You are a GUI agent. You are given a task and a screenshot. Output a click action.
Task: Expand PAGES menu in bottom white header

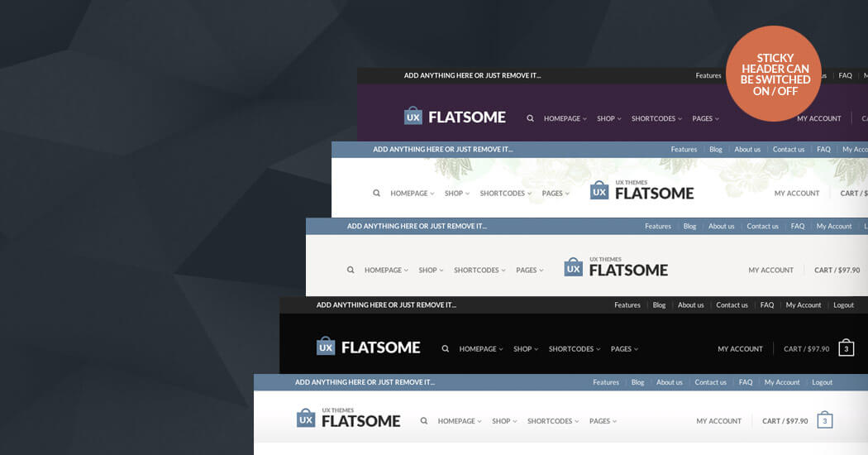(x=603, y=421)
